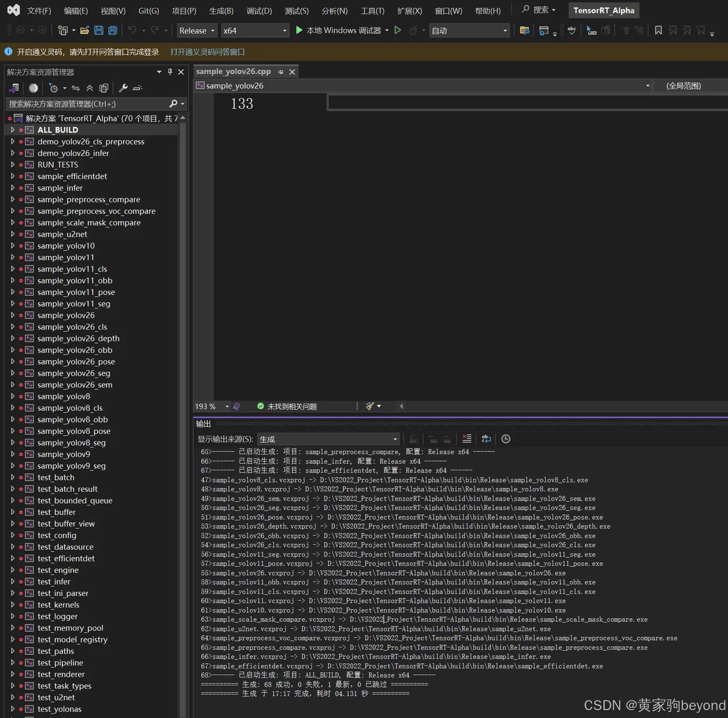728x718 pixels.
Task: Open Properties via the wrench icon
Action: click(x=123, y=88)
